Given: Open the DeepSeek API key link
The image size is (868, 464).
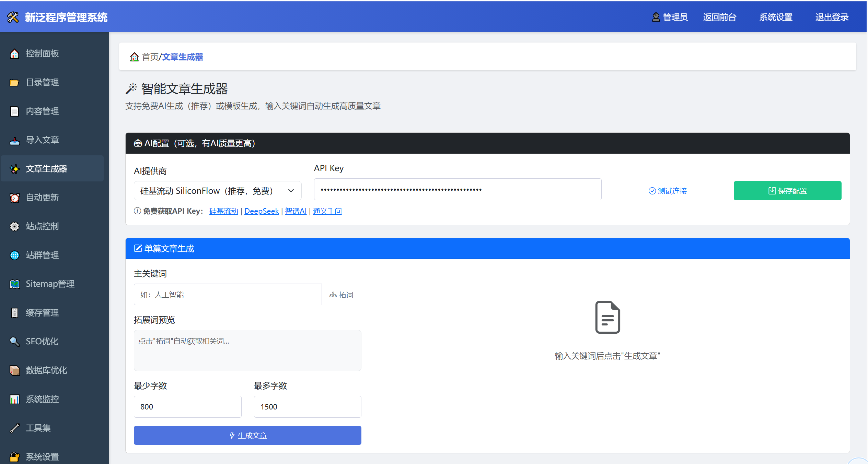Looking at the screenshot, I should pos(262,211).
